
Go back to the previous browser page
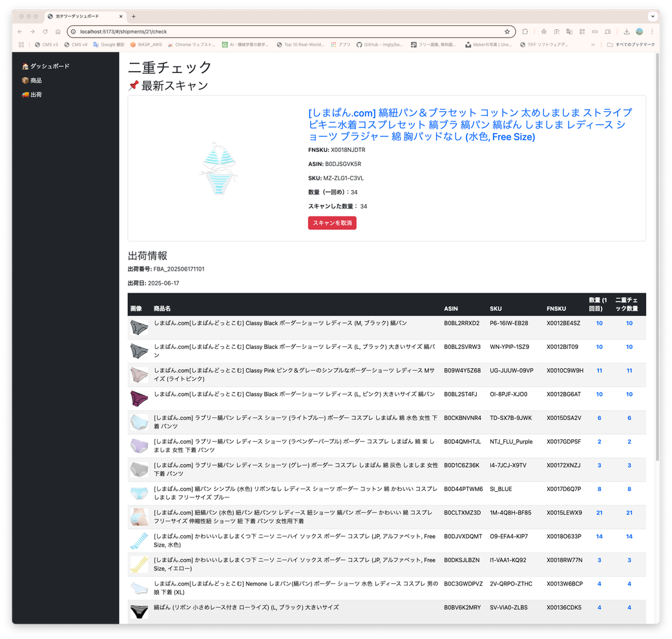coord(20,32)
